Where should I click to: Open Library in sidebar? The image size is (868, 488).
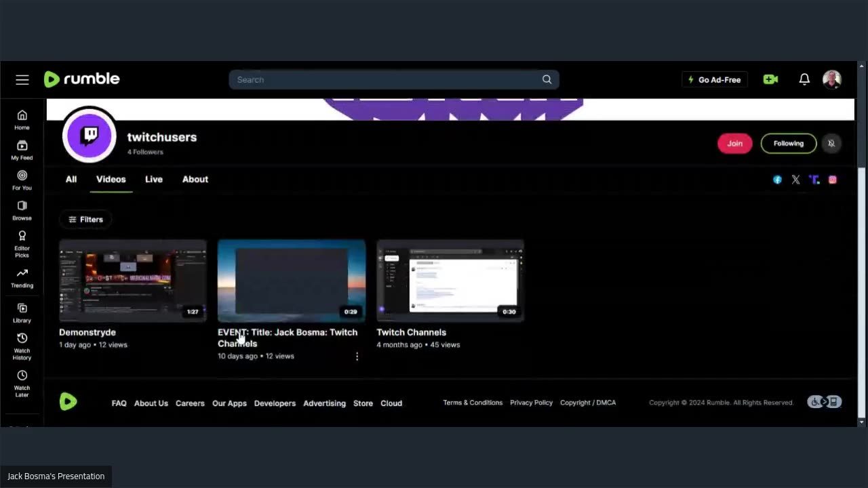22,313
